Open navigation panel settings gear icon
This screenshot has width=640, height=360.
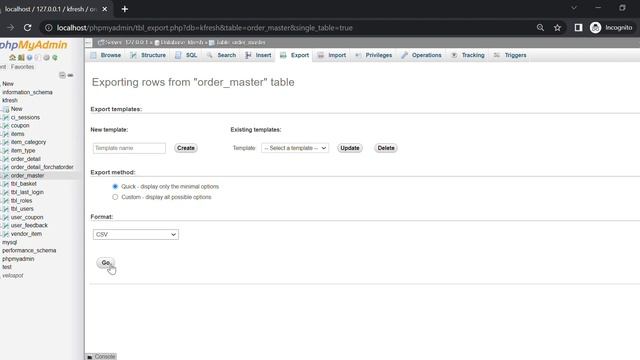point(46,58)
